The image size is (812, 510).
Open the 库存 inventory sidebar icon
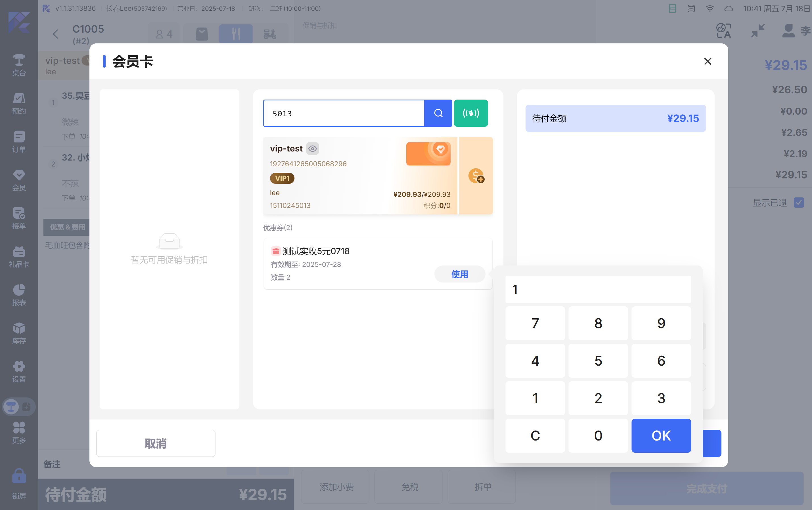pyautogui.click(x=19, y=333)
